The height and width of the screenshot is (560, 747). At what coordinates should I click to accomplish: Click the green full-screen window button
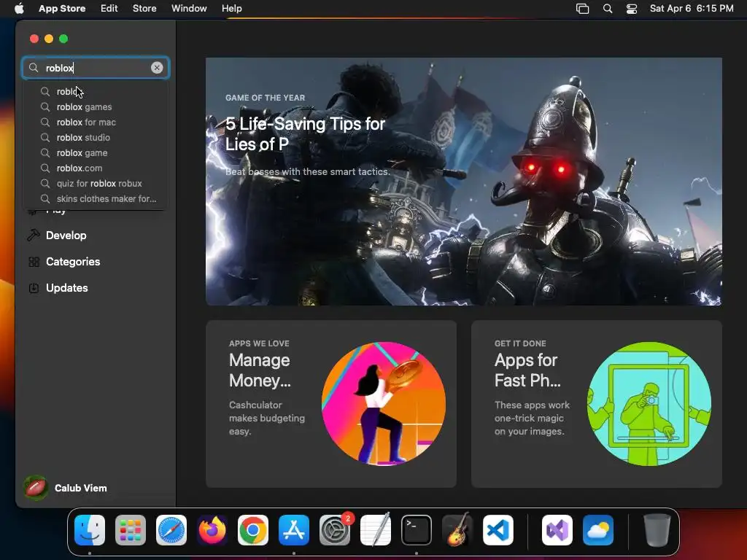coord(63,39)
